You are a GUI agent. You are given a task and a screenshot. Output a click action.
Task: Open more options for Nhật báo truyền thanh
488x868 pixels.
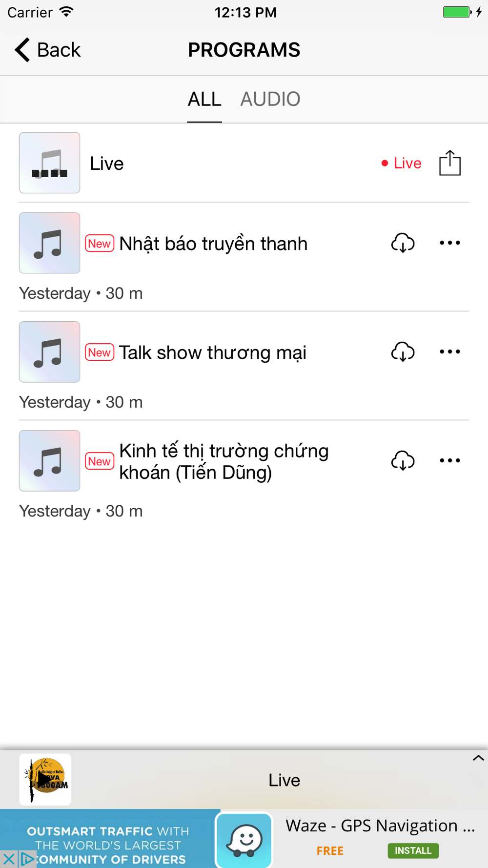[x=449, y=243]
